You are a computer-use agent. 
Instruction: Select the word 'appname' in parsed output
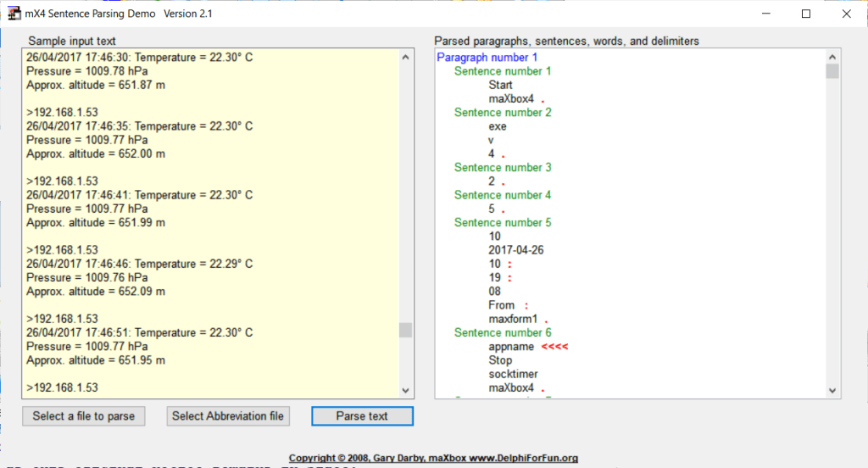point(511,347)
